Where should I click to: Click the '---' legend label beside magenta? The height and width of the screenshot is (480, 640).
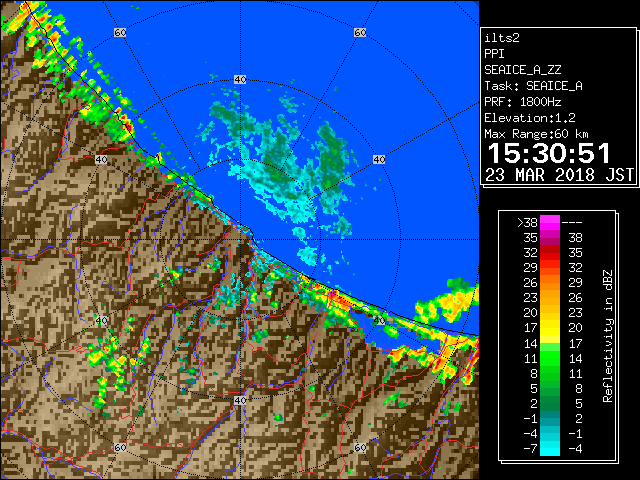[572, 223]
